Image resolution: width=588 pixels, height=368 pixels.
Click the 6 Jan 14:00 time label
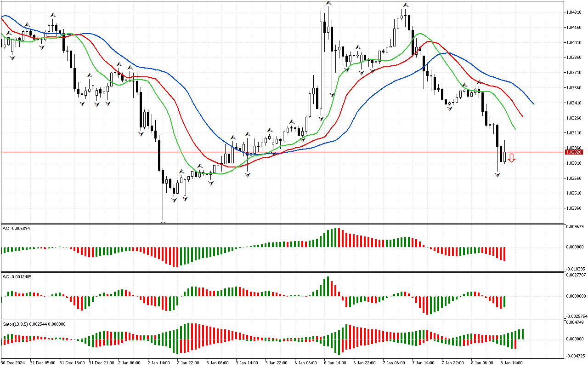[x=335, y=362]
